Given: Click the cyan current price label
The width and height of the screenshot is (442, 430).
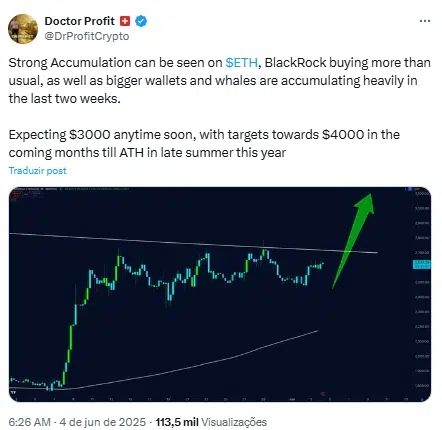Looking at the screenshot, I should point(421,265).
